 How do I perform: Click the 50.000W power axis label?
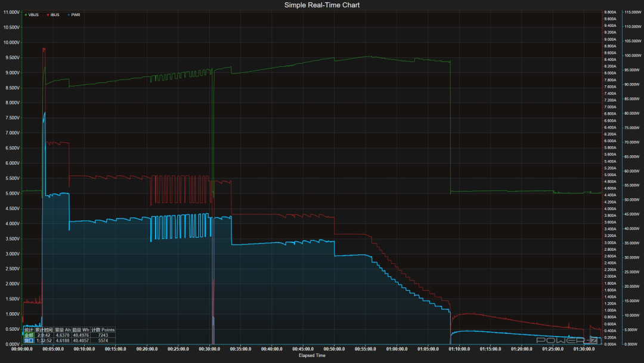[632, 200]
